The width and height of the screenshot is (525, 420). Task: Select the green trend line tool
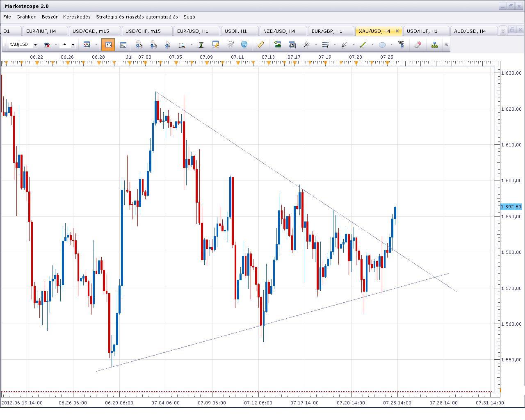point(363,44)
